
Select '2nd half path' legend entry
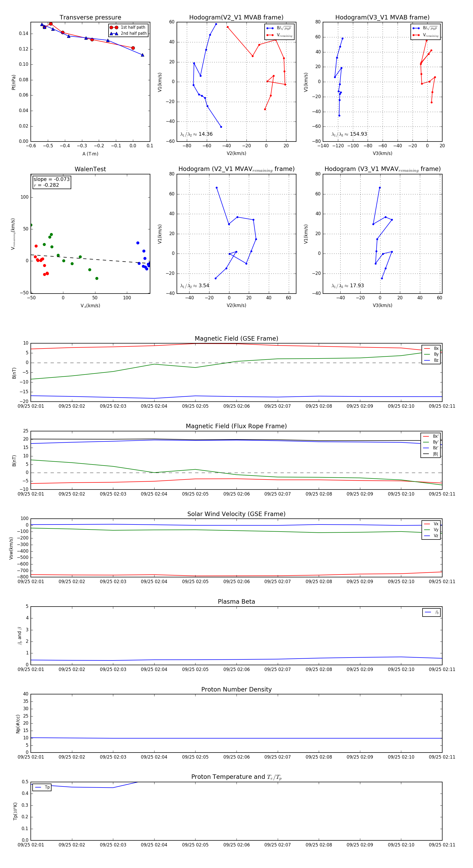point(128,33)
